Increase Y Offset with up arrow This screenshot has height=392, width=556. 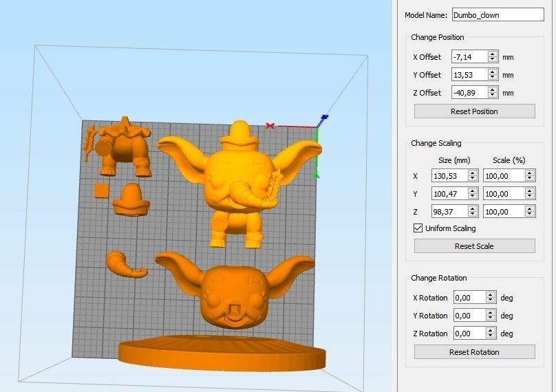[x=493, y=72]
